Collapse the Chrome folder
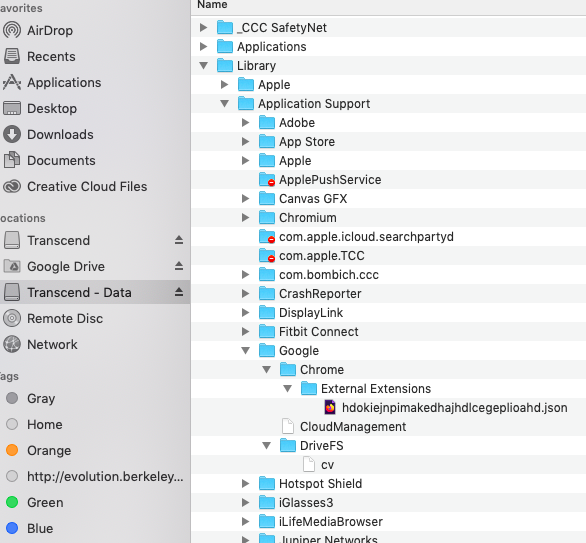Screen dimensions: 586x543 pos(266,370)
